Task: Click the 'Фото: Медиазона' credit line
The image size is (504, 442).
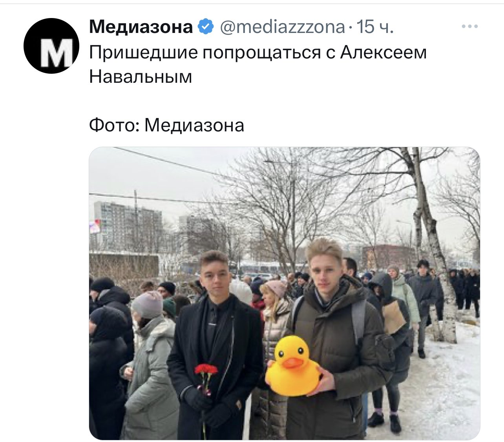Action: click(166, 126)
